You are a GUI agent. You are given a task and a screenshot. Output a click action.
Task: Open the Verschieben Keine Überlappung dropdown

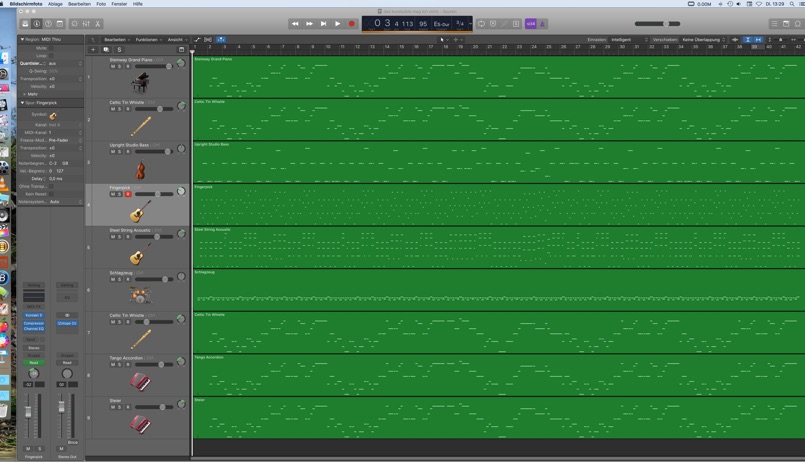(x=703, y=40)
